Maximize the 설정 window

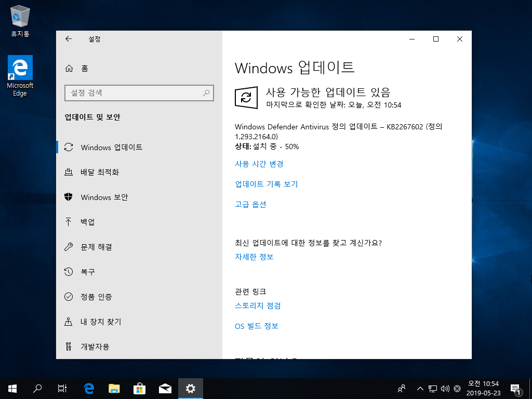tap(436, 39)
